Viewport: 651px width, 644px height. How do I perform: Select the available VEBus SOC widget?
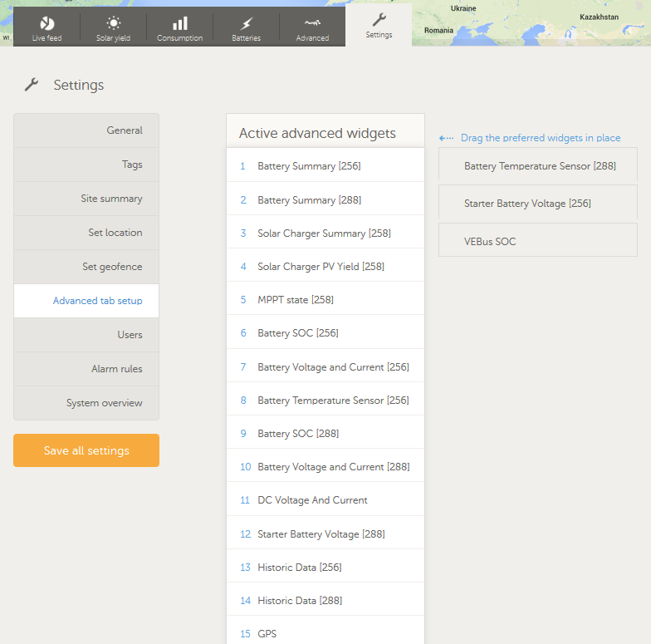(x=537, y=242)
